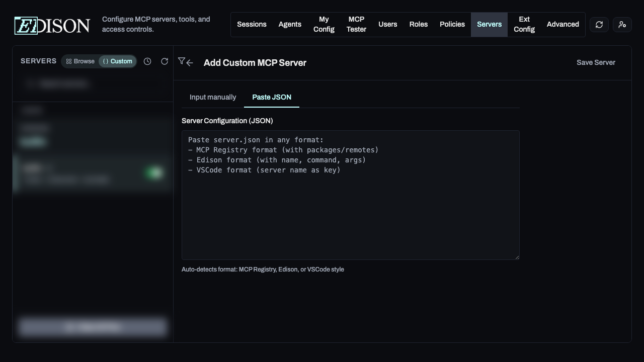Viewport: 644px width, 362px height.
Task: Disable the server using its green toggle
Action: tap(154, 173)
